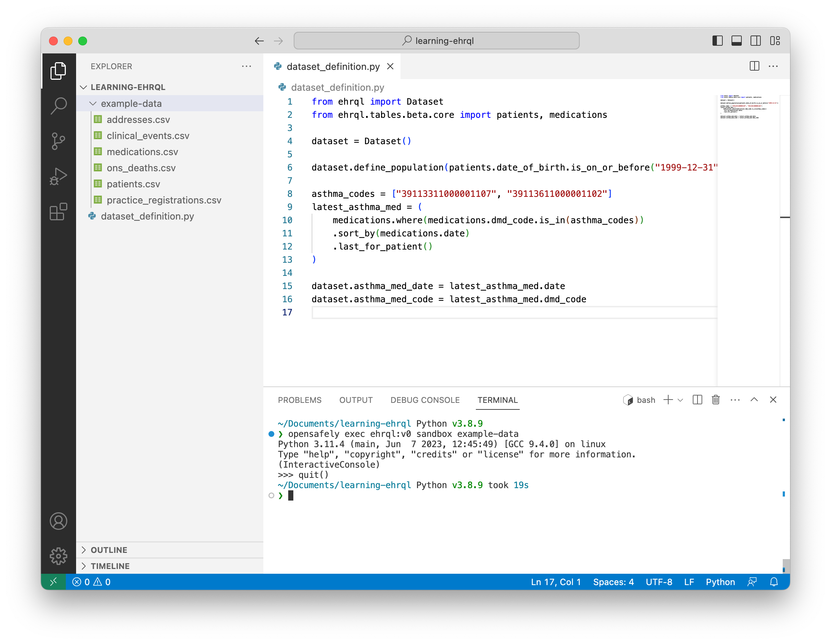Open the new terminal launch profile dropdown
Screen dimensions: 831x644
681,400
